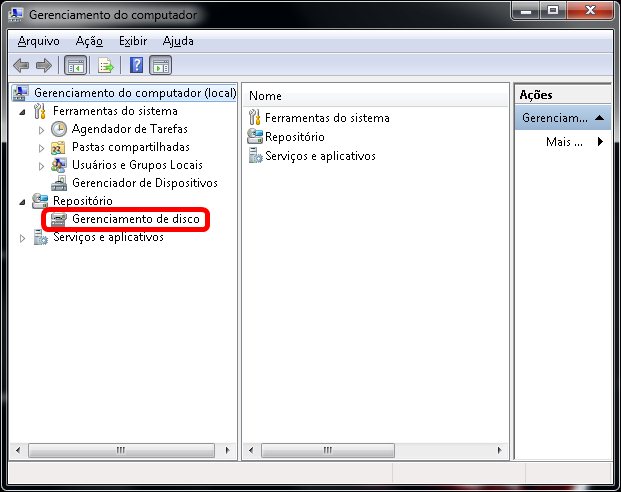
Task: Click the Gerenciam... actions header text
Action: coord(554,118)
